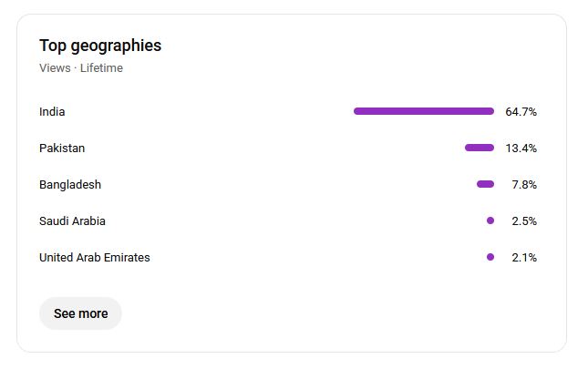
Task: Click the See more button
Action: tap(80, 313)
